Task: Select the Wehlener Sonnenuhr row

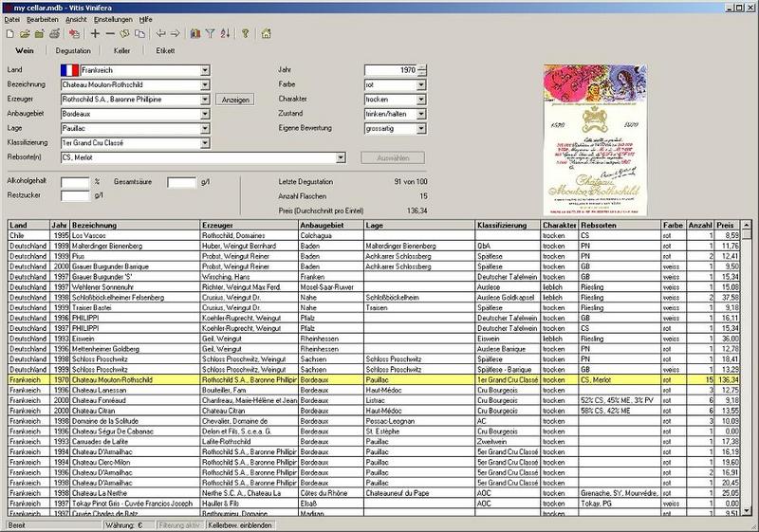Action: (x=374, y=286)
